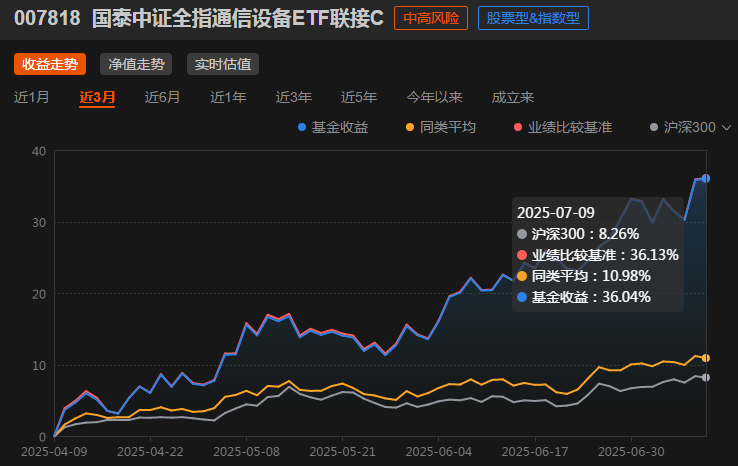The image size is (738, 466).
Task: Open the 实时估值 tab
Action: tap(223, 64)
